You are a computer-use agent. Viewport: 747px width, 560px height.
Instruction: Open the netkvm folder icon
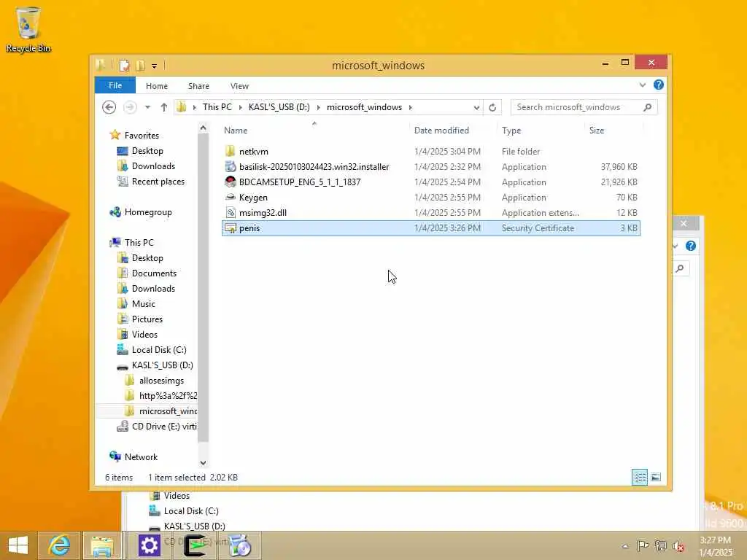click(x=230, y=152)
